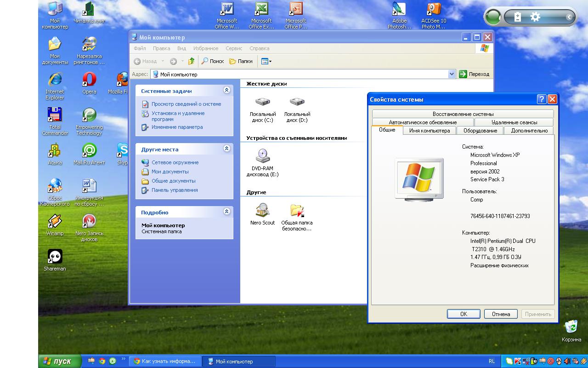Open Нарезалка рингтонов desktop icon
The width and height of the screenshot is (588, 368).
(89, 51)
